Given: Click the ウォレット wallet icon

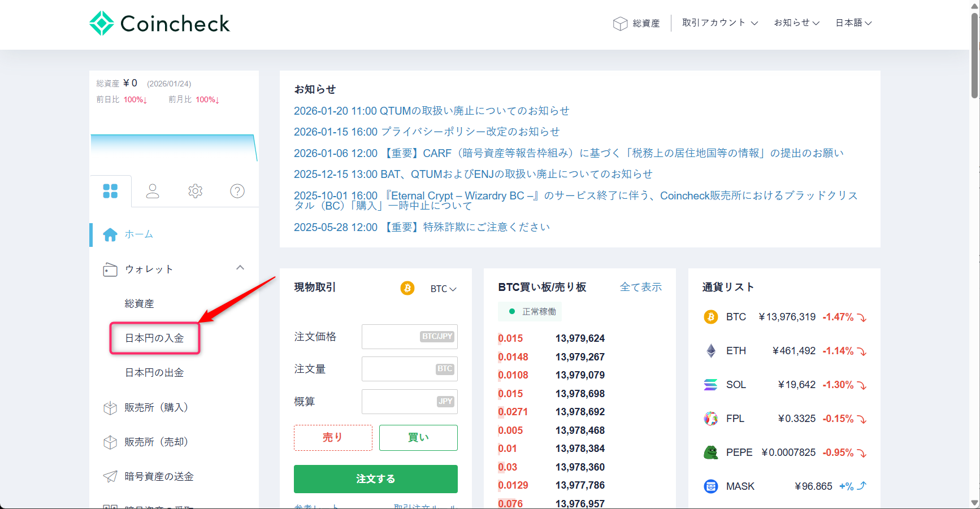Looking at the screenshot, I should click(110, 269).
